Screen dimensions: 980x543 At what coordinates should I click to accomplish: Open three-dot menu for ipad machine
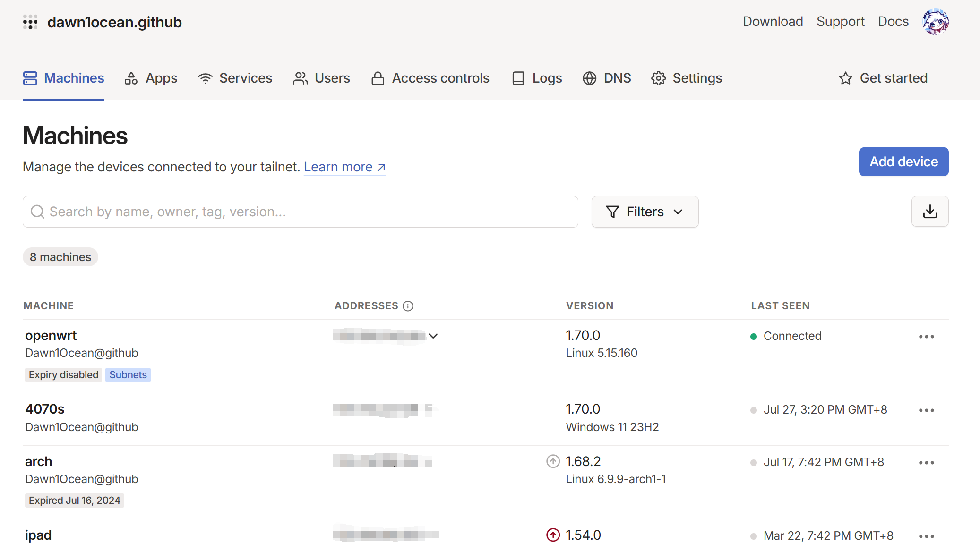(x=926, y=536)
